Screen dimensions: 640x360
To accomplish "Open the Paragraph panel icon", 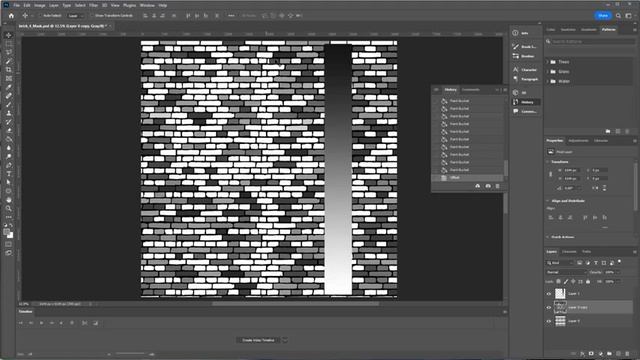I will click(x=515, y=79).
